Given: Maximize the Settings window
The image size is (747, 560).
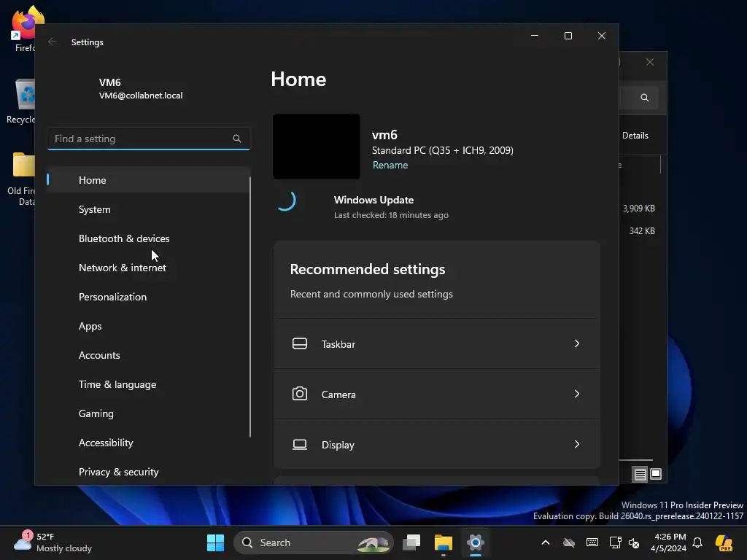Looking at the screenshot, I should click(568, 36).
